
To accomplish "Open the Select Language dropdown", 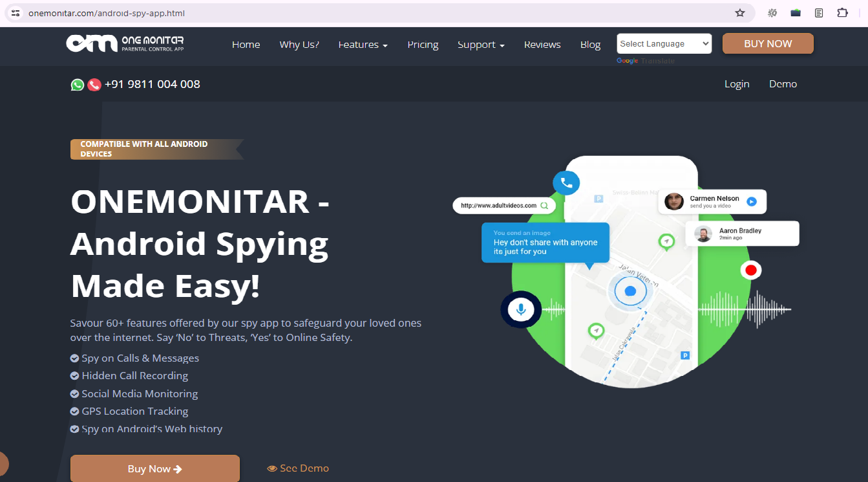I will [664, 43].
